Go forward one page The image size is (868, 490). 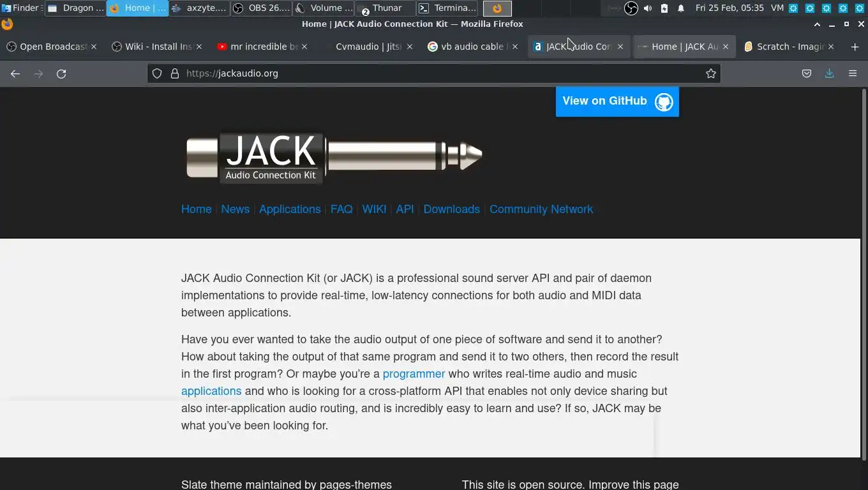click(38, 73)
